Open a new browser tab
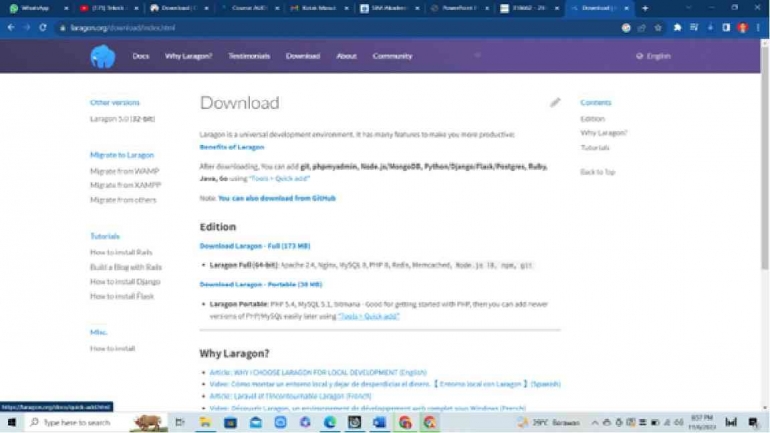Screen dimensions: 770x433 (645, 8)
